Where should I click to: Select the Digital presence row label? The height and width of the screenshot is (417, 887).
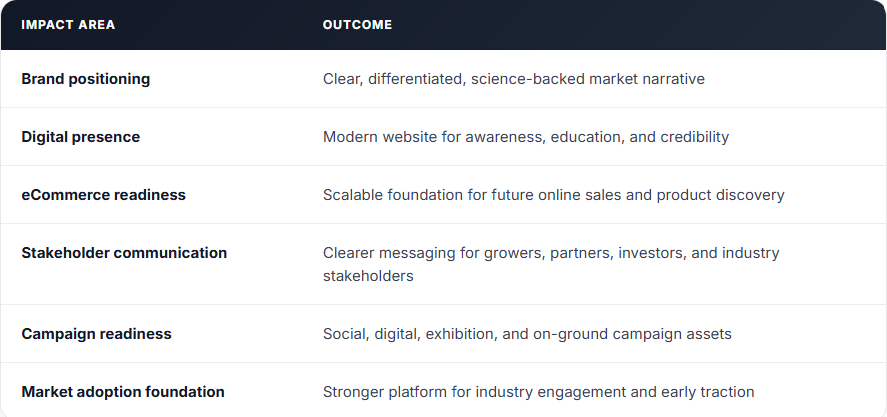[80, 137]
